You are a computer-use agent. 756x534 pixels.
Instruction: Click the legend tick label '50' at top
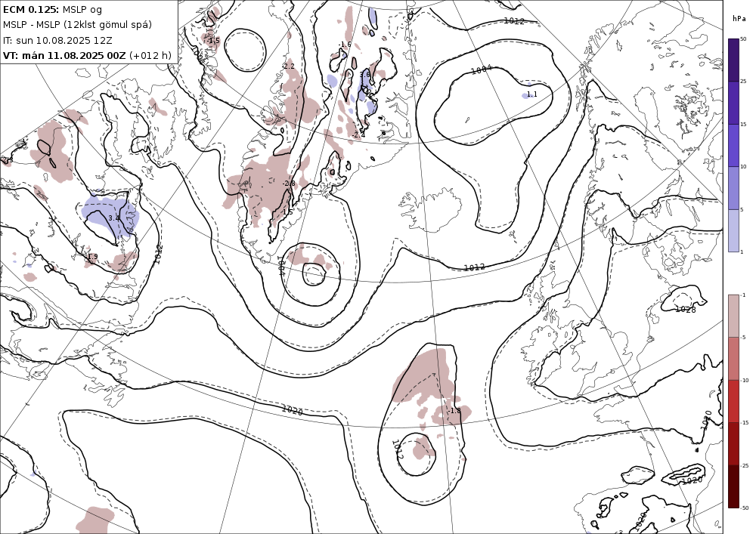(x=743, y=39)
